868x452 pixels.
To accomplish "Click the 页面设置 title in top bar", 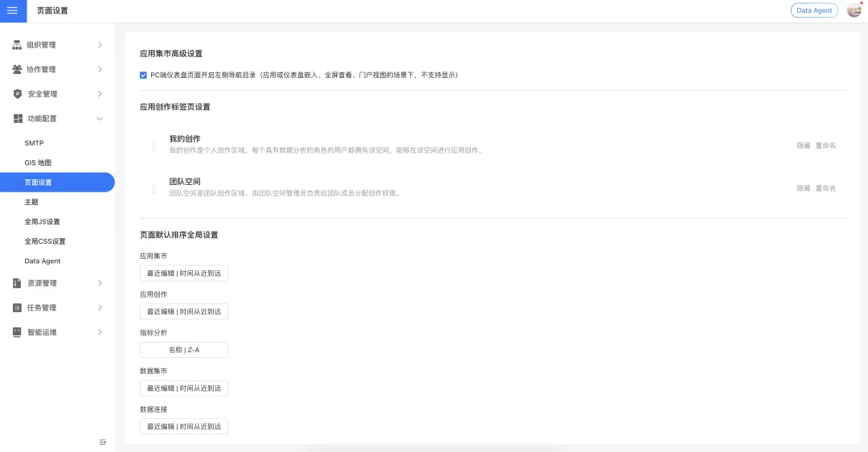I will tap(52, 10).
